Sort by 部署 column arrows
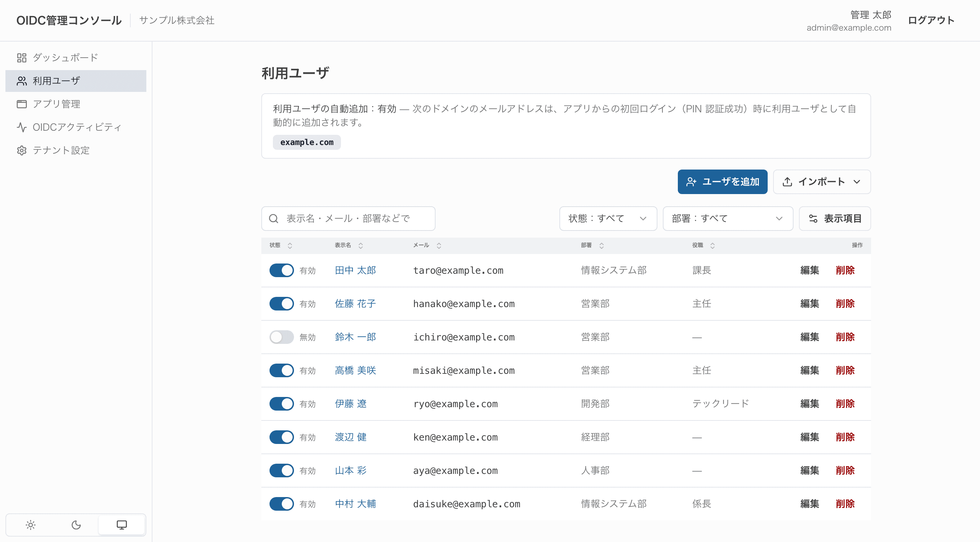The height and width of the screenshot is (542, 980). [x=602, y=245]
